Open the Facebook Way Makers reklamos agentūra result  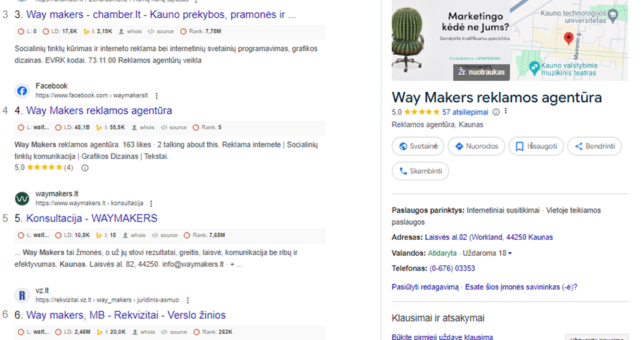[99, 110]
